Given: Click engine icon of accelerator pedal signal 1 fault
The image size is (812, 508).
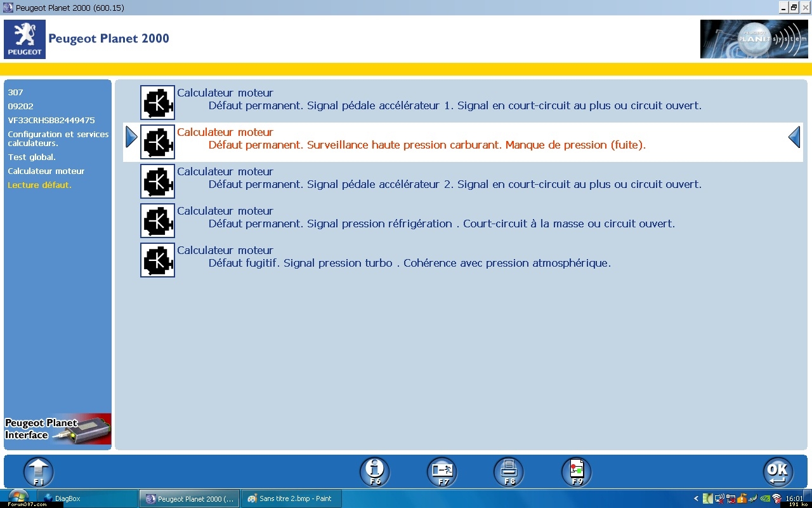Looking at the screenshot, I should [157, 103].
